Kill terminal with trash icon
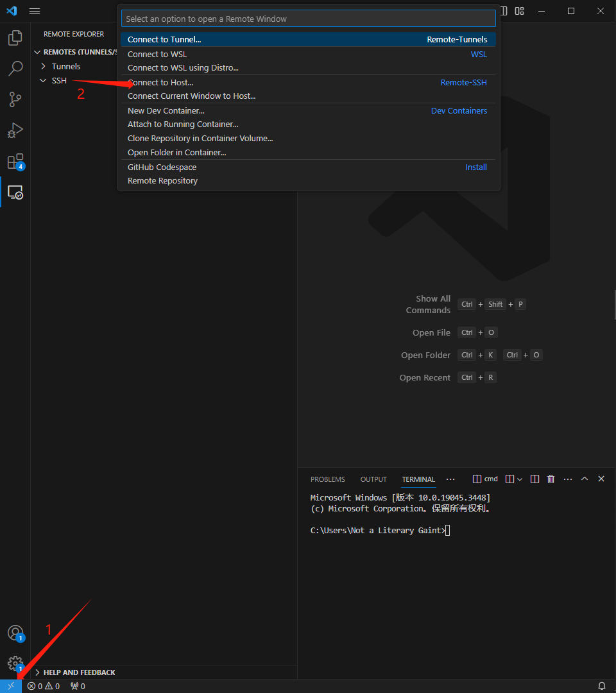The width and height of the screenshot is (616, 693). coord(551,479)
